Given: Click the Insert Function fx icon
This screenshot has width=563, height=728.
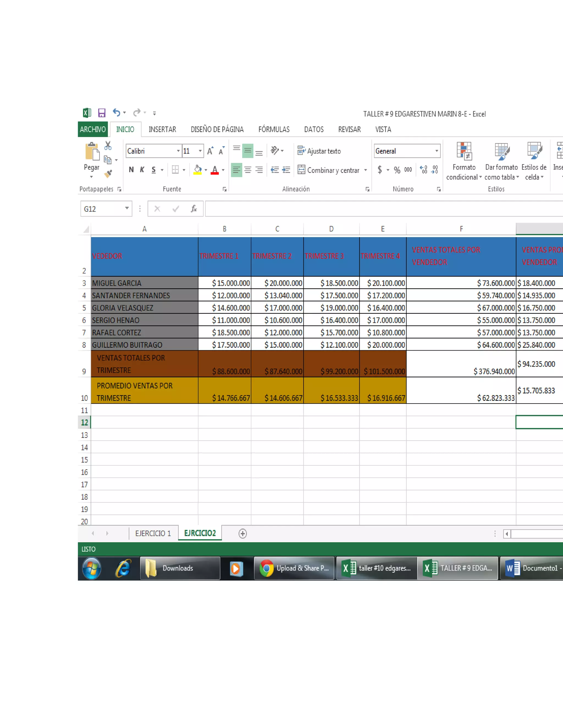Looking at the screenshot, I should [194, 209].
